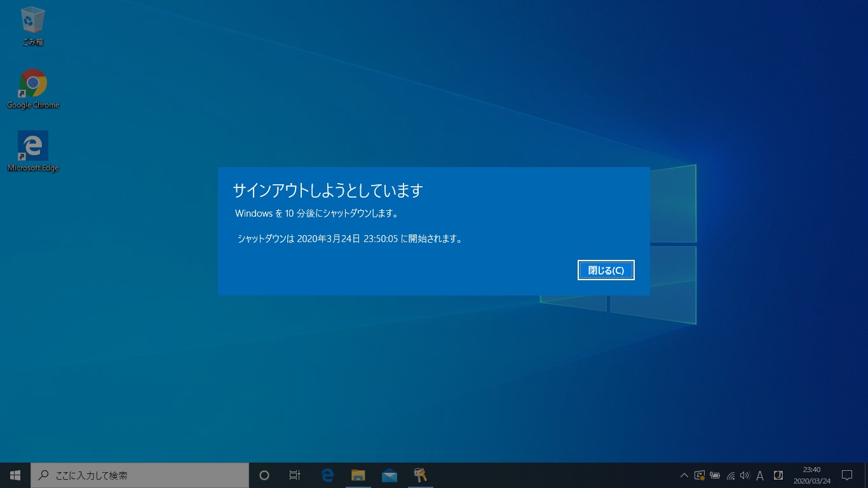
Task: Open the Windows Start menu
Action: [x=14, y=475]
